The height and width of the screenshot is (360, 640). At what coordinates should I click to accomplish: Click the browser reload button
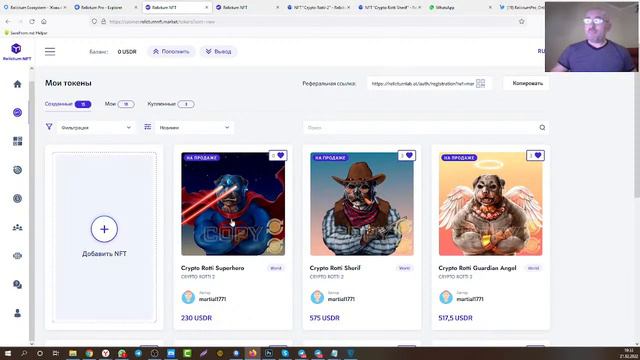[x=32, y=21]
